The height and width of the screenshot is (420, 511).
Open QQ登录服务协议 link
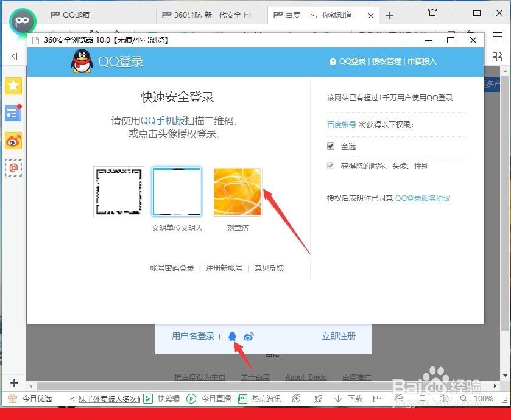(x=423, y=198)
